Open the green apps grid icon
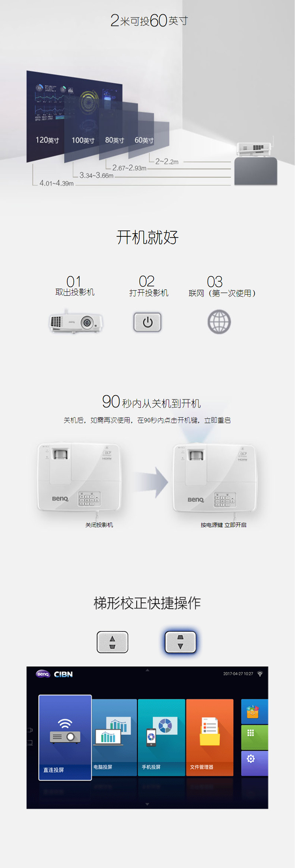Viewport: 296px width, 868px height. click(254, 737)
